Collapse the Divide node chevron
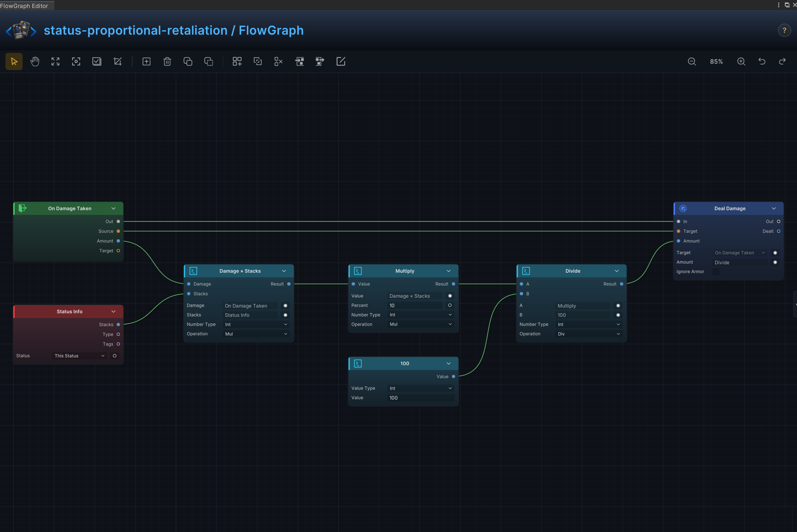 point(616,271)
